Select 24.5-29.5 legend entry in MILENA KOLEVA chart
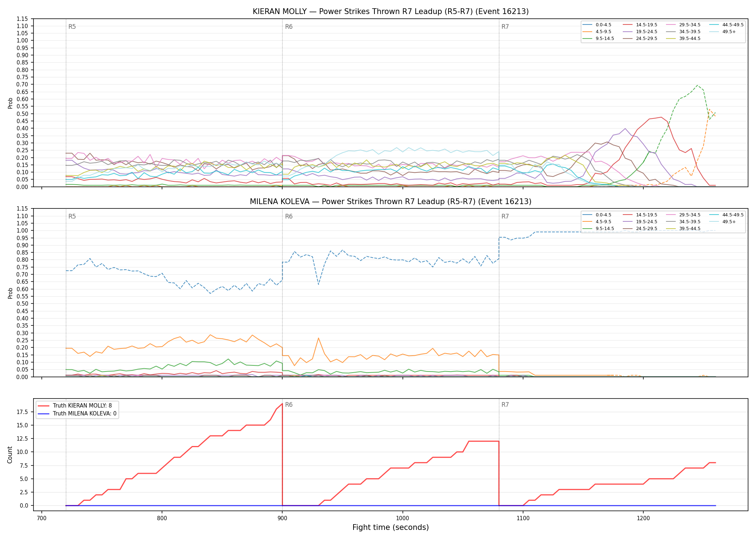The height and width of the screenshot is (540, 756). 640,229
